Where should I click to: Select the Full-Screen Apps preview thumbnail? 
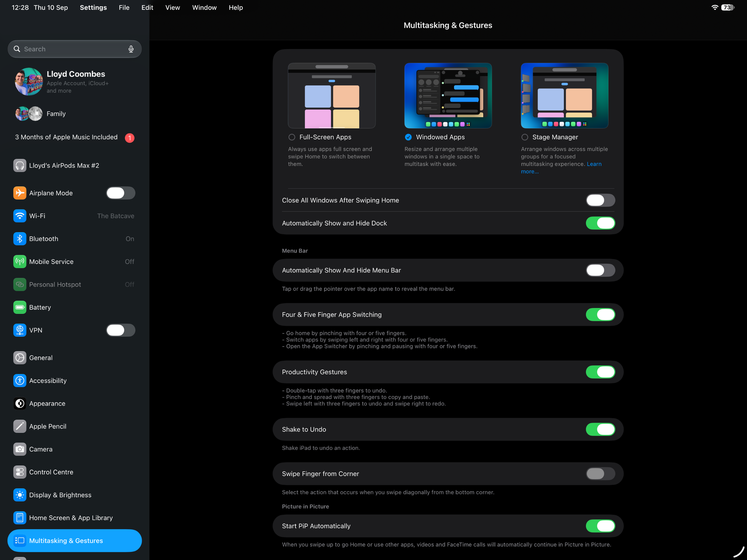(x=331, y=96)
